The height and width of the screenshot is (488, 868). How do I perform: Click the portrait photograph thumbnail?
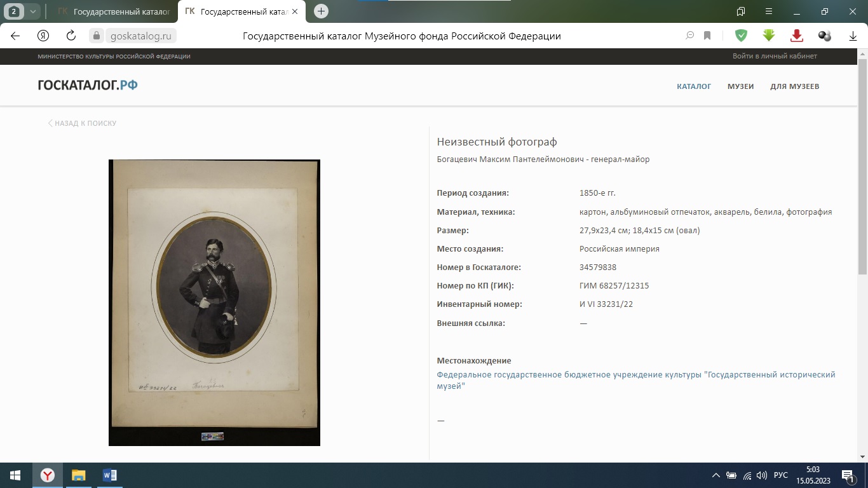(214, 302)
